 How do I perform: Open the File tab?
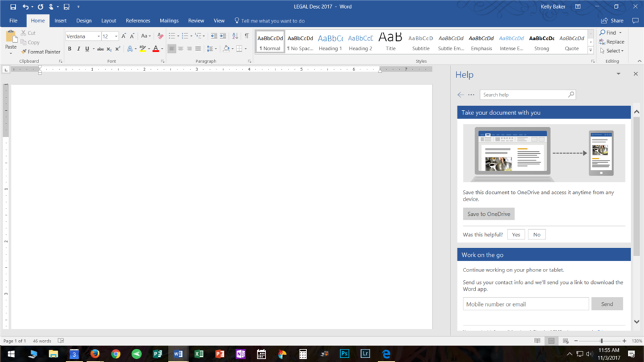(13, 21)
